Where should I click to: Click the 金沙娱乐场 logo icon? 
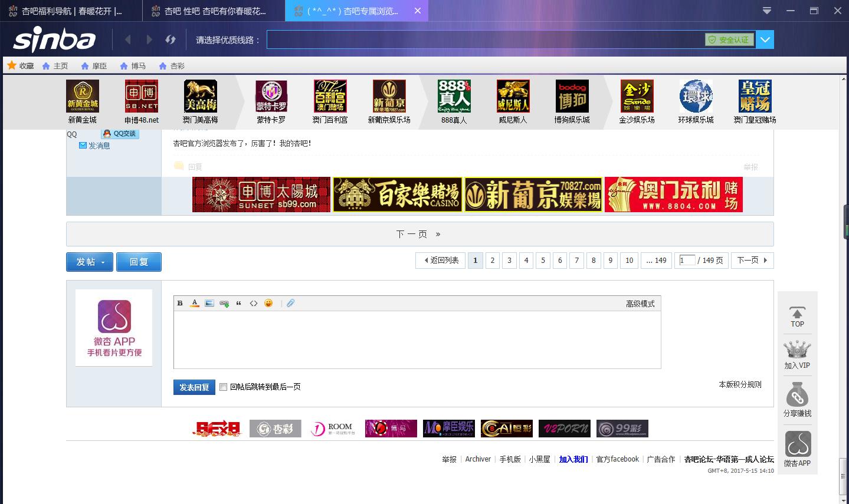pyautogui.click(x=637, y=96)
